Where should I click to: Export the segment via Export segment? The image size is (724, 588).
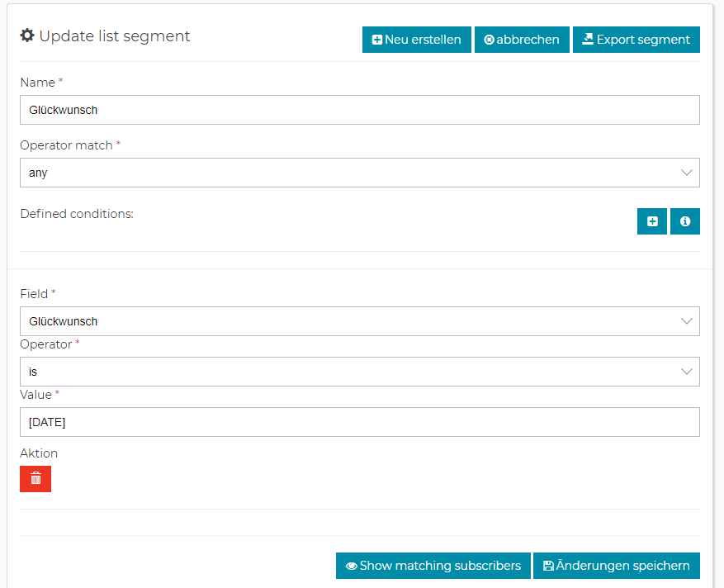pos(636,40)
